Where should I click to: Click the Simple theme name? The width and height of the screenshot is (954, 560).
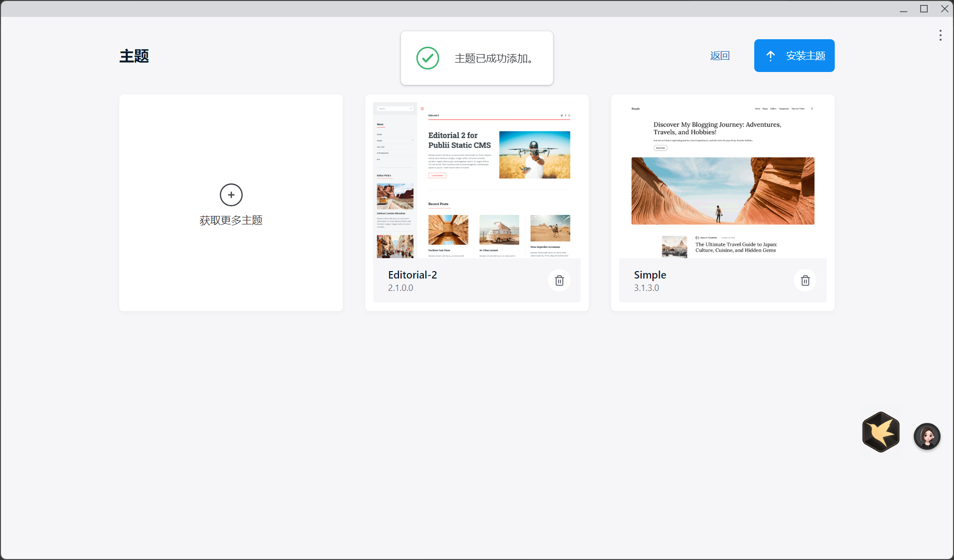[649, 275]
